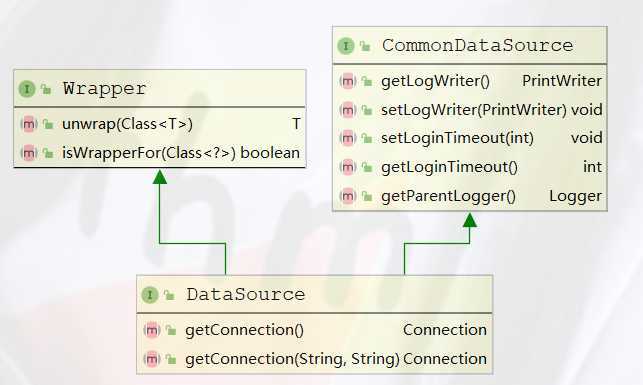Image resolution: width=643 pixels, height=385 pixels.
Task: Click the method icon next to unwrap(Class<T>)
Action: point(29,124)
